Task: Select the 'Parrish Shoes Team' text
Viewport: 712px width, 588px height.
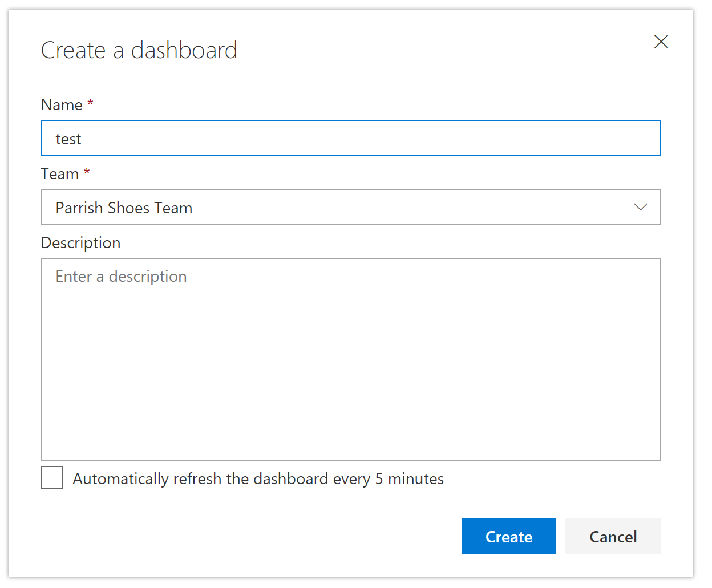Action: pos(124,208)
